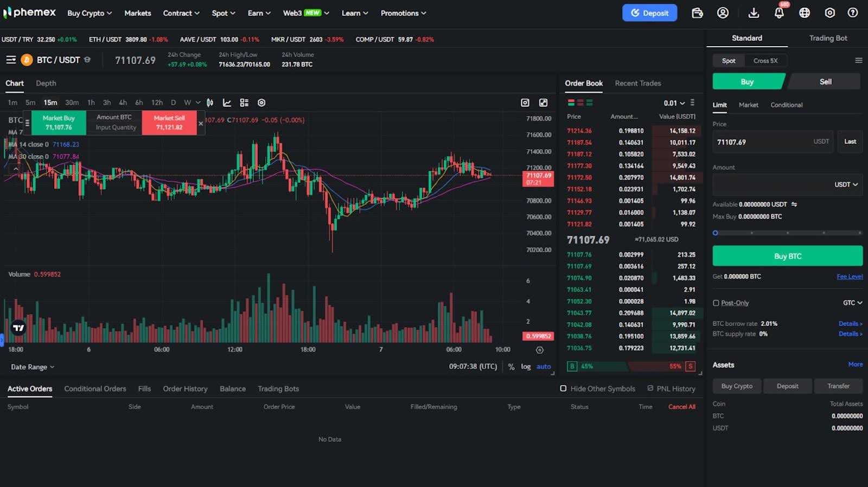868x487 pixels.
Task: Select the candlestick chart type icon
Action: [210, 102]
